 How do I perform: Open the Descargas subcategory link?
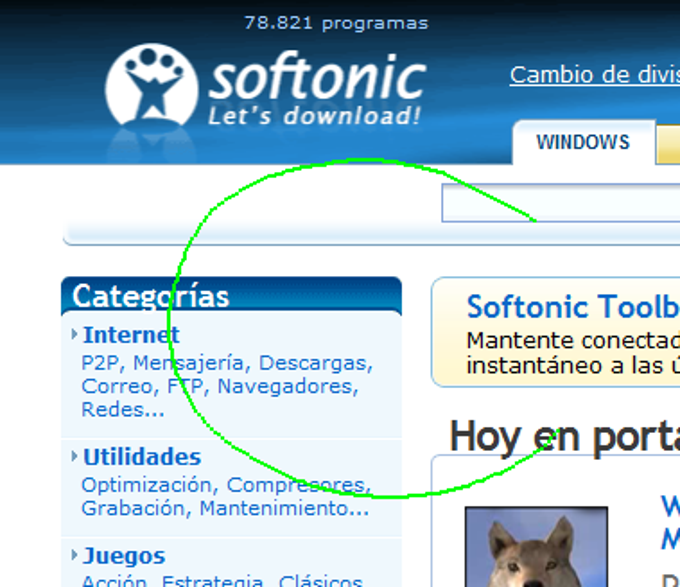(x=313, y=363)
